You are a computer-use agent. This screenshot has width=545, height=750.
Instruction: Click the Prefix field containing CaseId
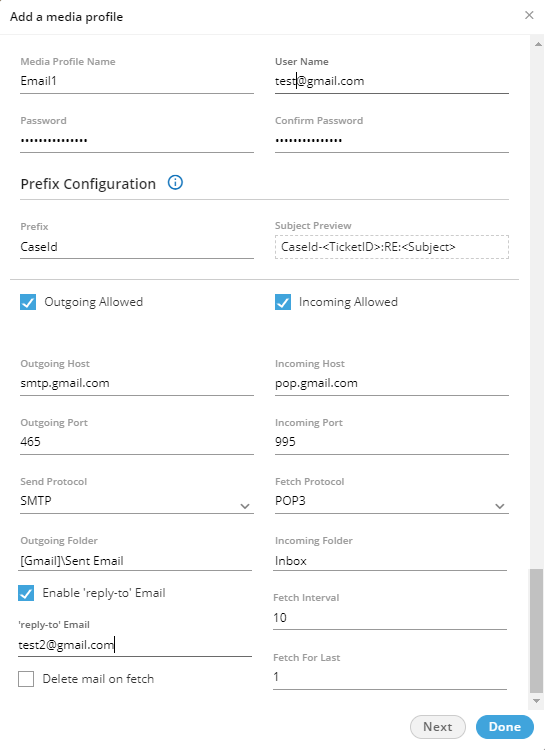(137, 247)
